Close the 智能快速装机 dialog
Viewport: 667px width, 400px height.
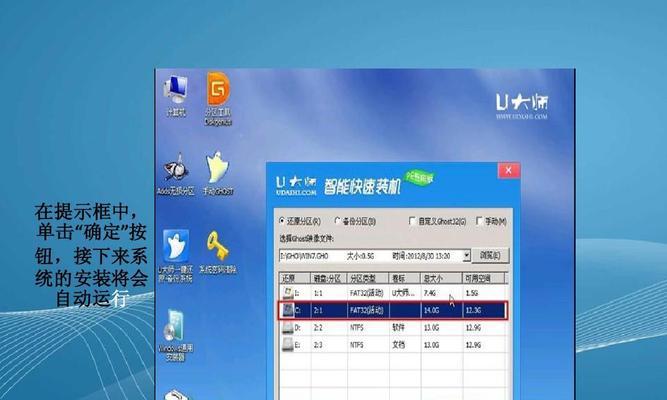tap(508, 171)
